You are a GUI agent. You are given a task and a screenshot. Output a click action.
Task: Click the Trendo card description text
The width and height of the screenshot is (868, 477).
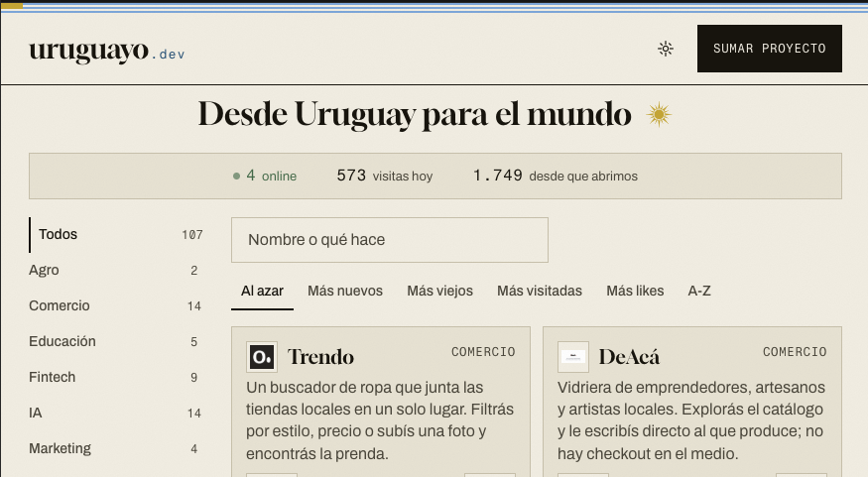(380, 420)
